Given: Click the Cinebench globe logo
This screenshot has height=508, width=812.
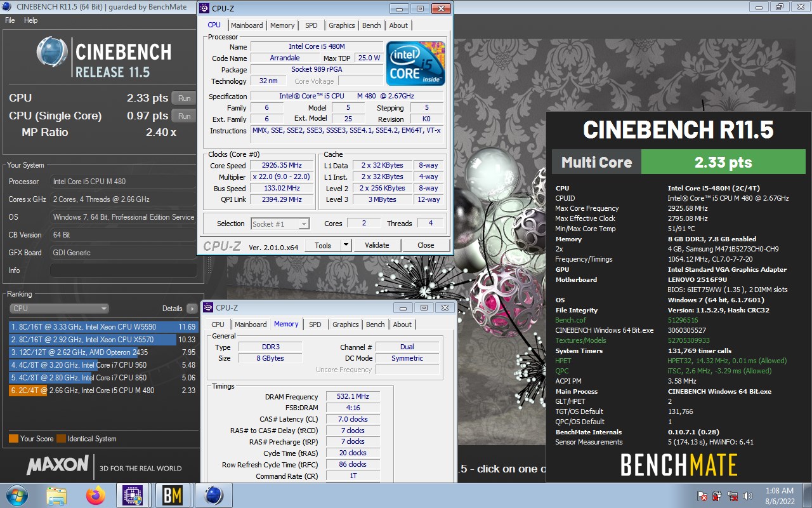Looking at the screenshot, I should click(52, 52).
